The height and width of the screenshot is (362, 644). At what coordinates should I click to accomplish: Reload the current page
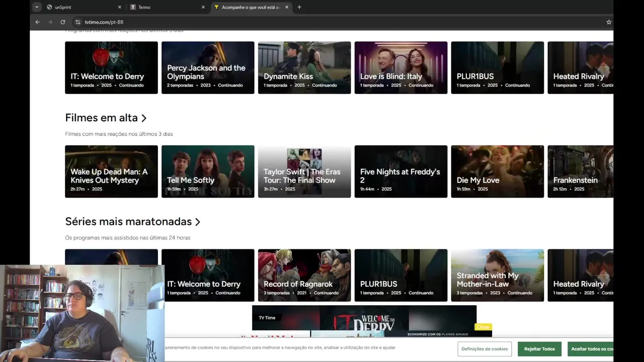63,22
